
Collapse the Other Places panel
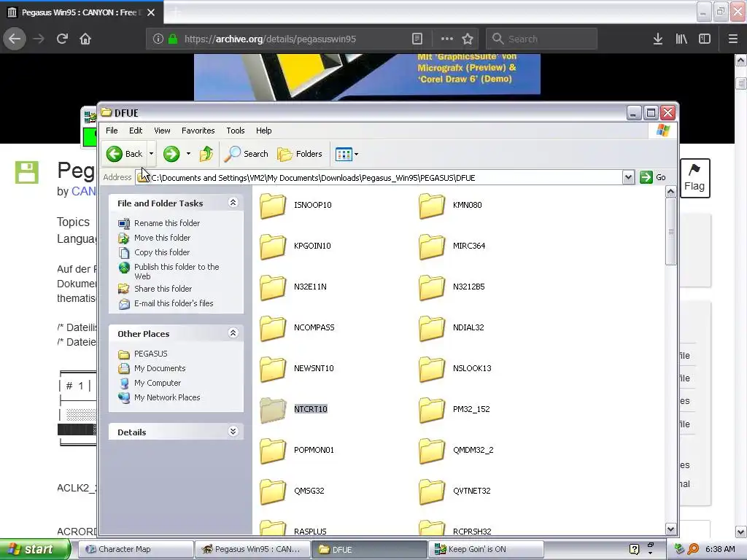tap(233, 332)
